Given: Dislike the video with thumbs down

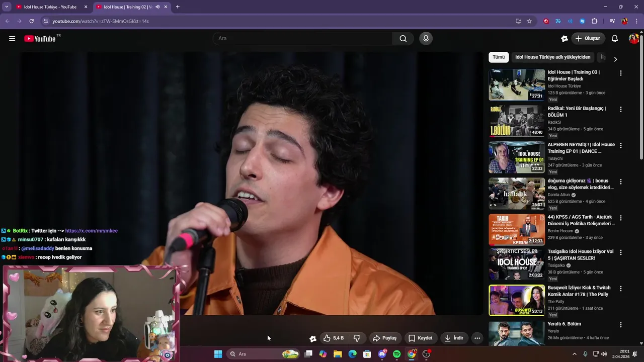Looking at the screenshot, I should (x=357, y=338).
